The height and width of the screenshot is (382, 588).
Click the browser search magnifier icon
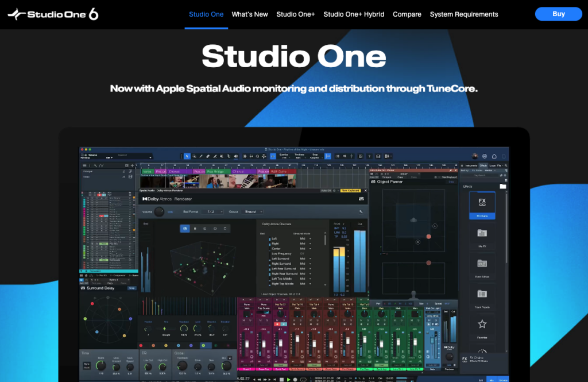(x=506, y=165)
